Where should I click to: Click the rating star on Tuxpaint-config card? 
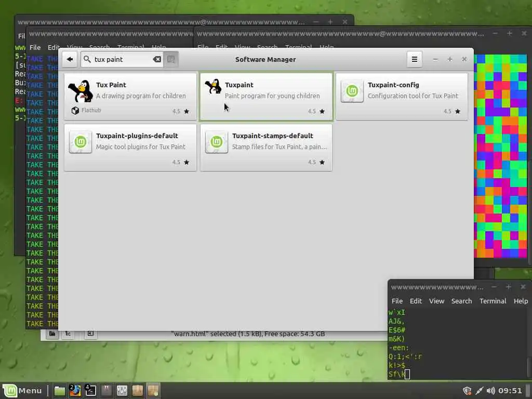pos(458,111)
